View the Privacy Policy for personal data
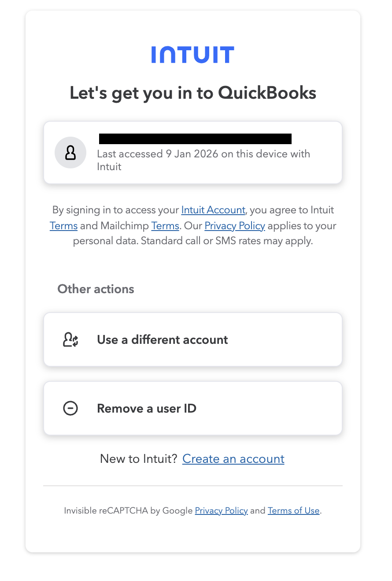Viewport: 392px width, 581px height. tap(235, 226)
